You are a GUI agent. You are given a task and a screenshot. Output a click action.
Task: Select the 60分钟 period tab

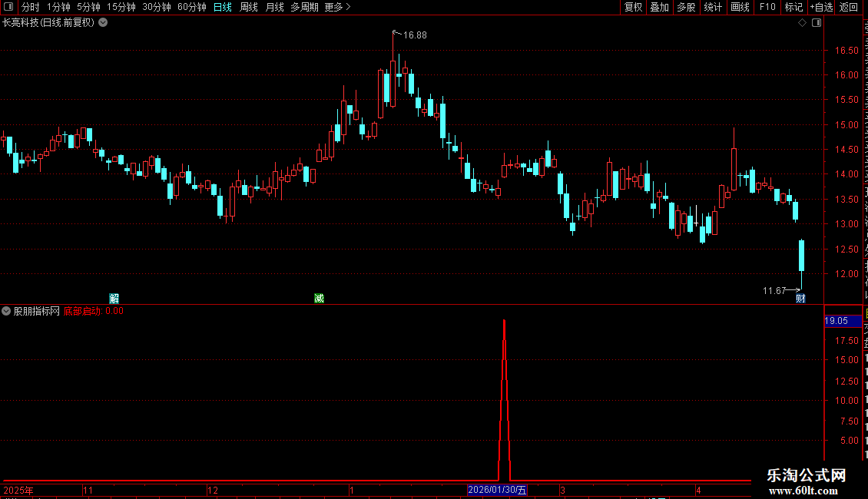click(x=192, y=7)
